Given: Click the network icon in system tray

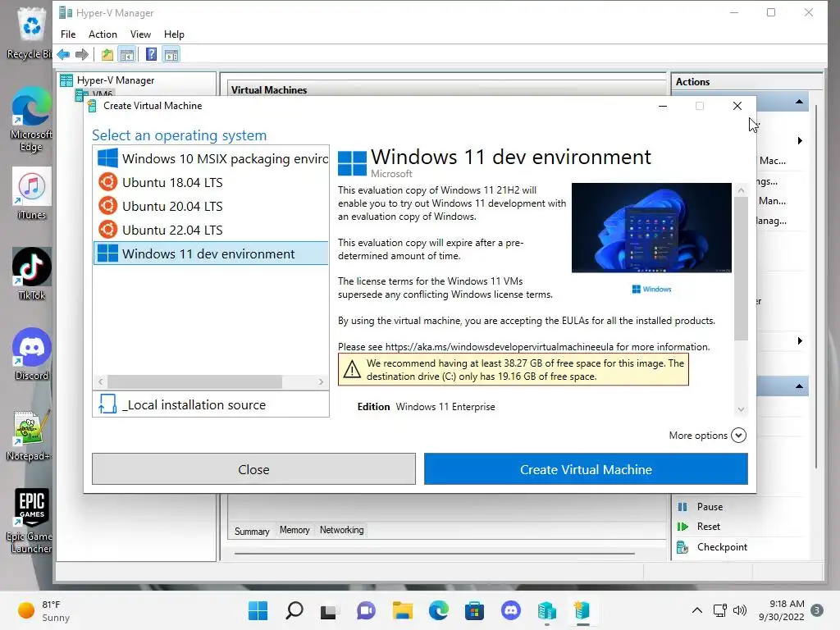Looking at the screenshot, I should click(719, 610).
